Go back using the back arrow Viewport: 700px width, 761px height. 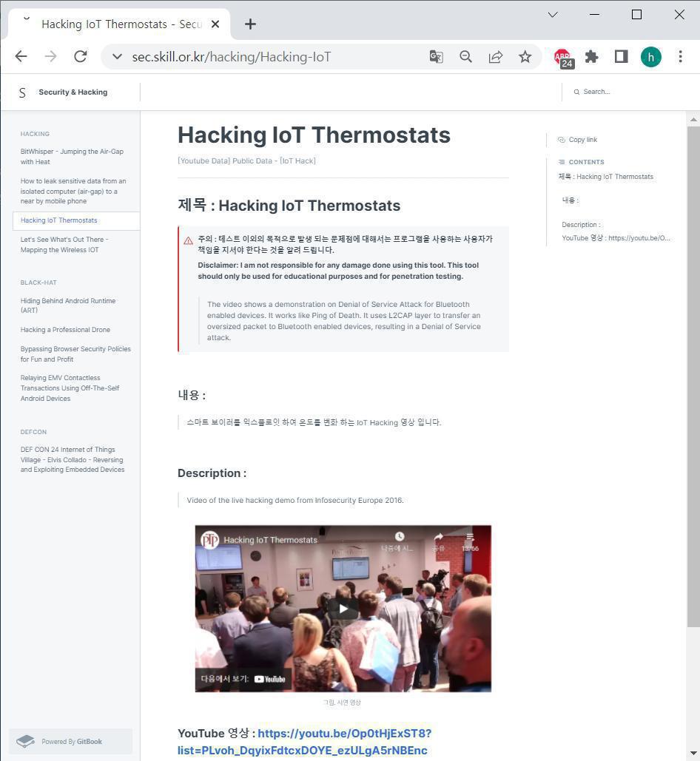pos(21,57)
